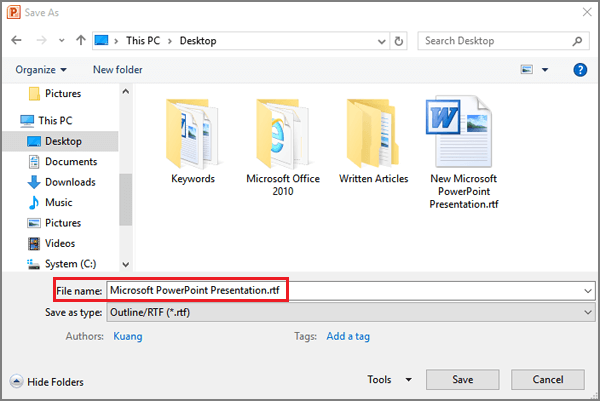Click the search magnifier icon

click(x=577, y=41)
